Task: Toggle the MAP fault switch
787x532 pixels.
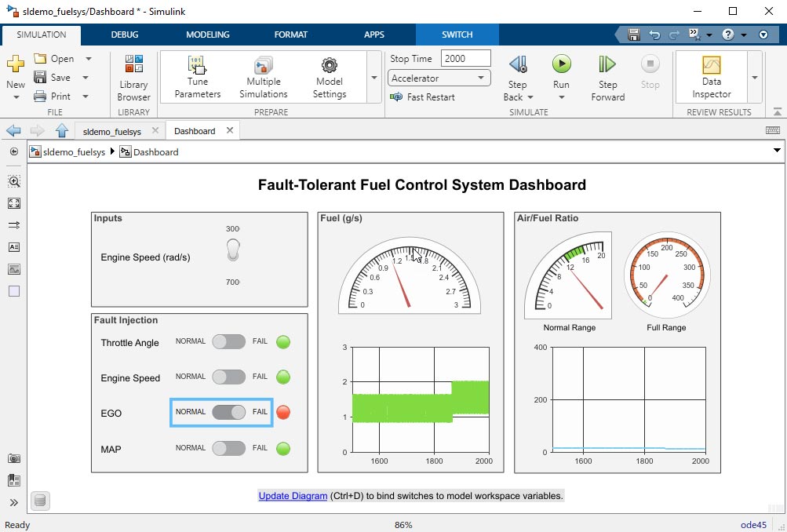Action: pyautogui.click(x=229, y=448)
